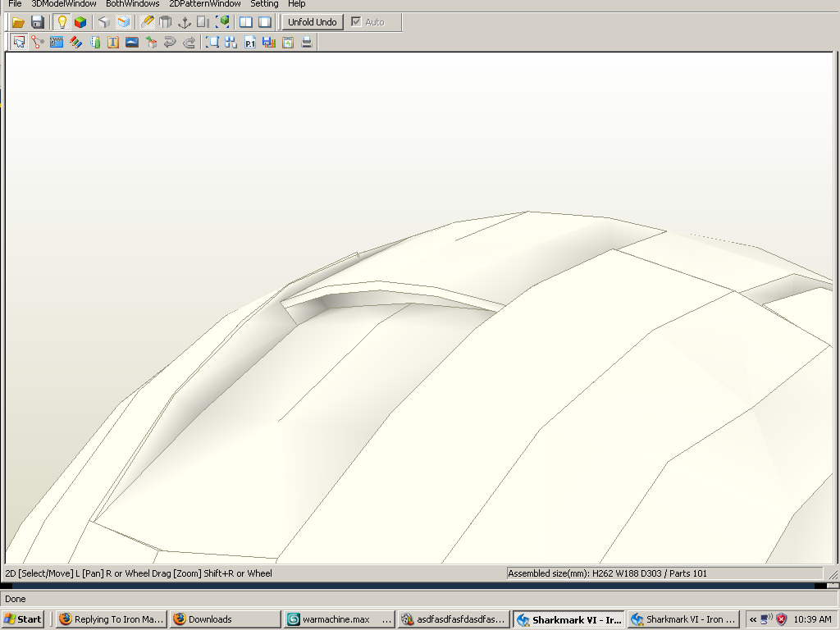Select the plain white cube view icon
Viewport: 840px width, 630px height.
click(x=104, y=22)
